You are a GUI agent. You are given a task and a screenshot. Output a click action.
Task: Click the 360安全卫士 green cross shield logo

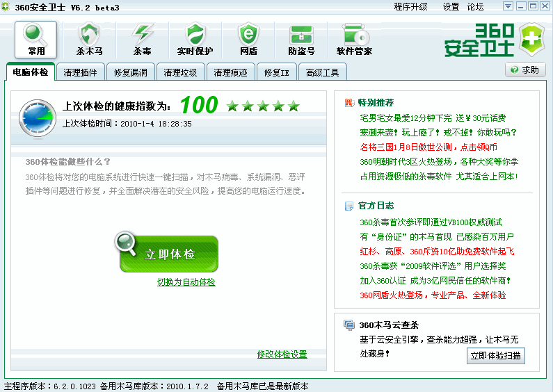point(532,40)
